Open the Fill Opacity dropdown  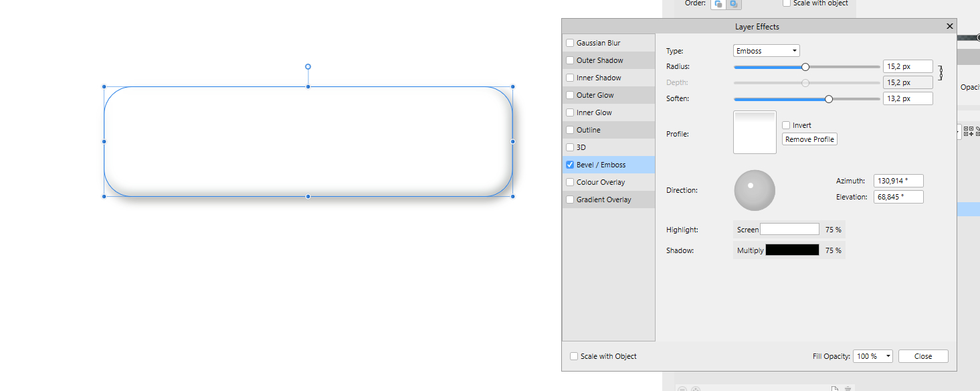pos(873,356)
